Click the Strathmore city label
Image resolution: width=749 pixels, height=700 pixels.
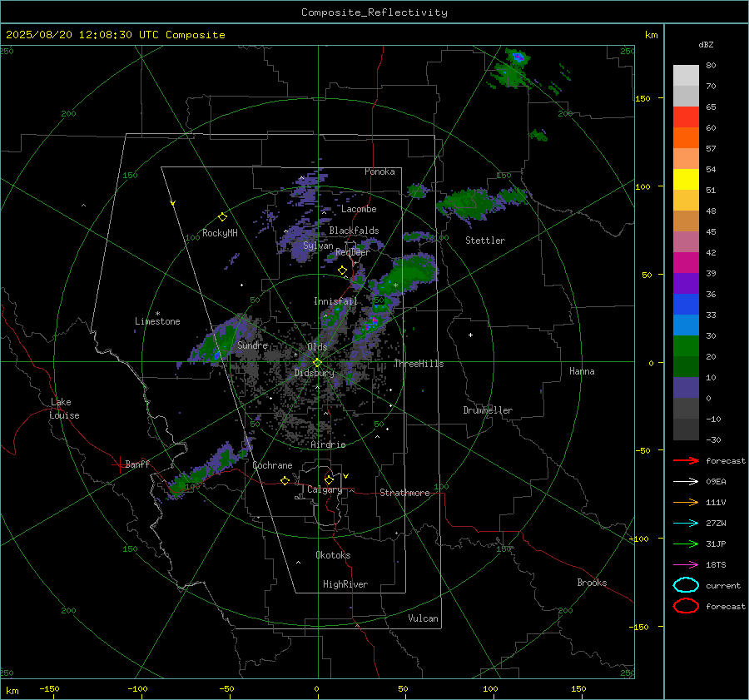pos(404,493)
